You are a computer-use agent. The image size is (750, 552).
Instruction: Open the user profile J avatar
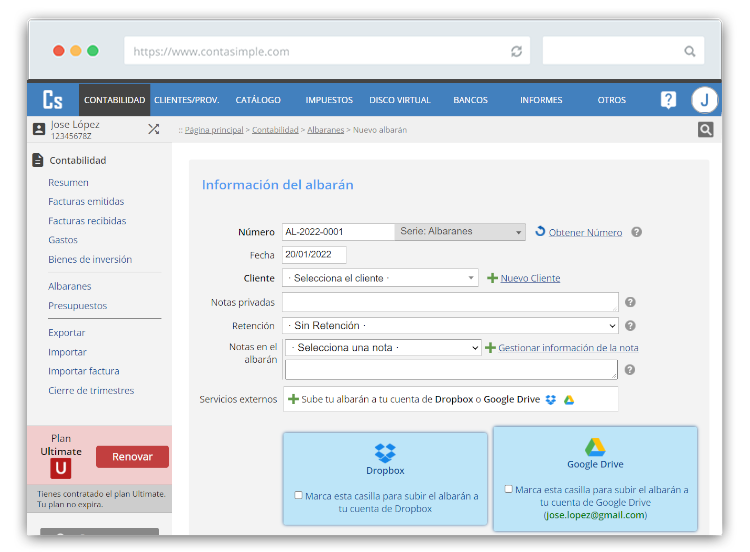pyautogui.click(x=704, y=100)
